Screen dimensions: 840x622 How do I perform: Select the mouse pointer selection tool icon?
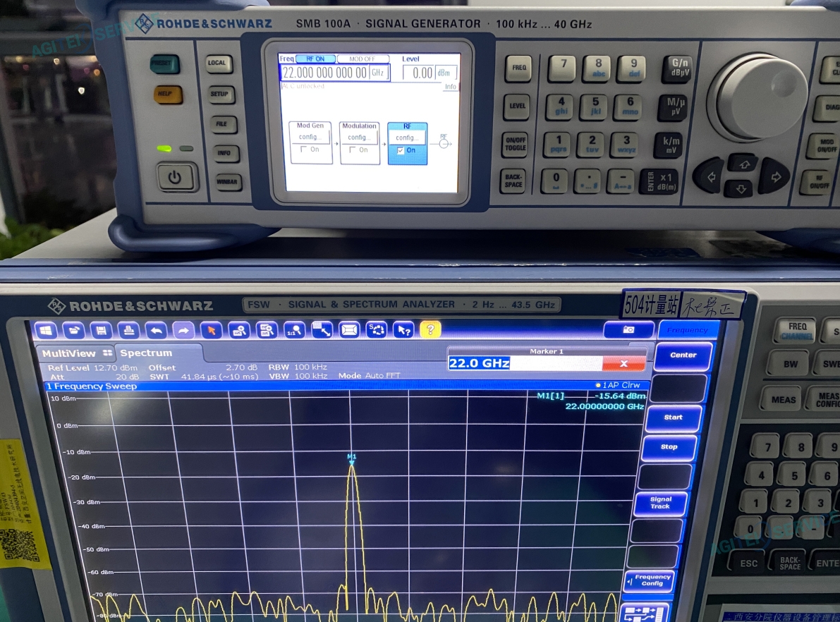pos(210,330)
